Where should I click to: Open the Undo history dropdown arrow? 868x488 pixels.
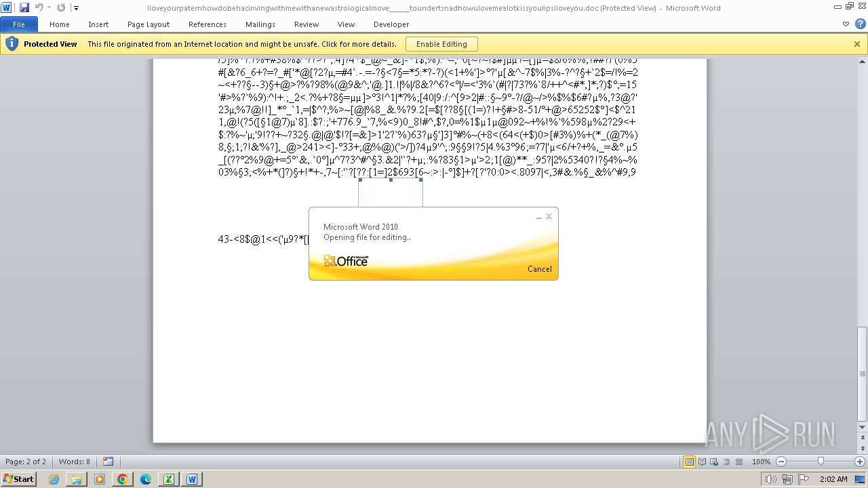click(x=49, y=8)
